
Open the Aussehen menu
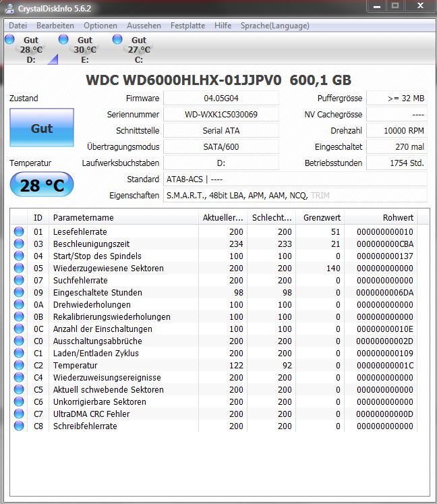click(144, 26)
